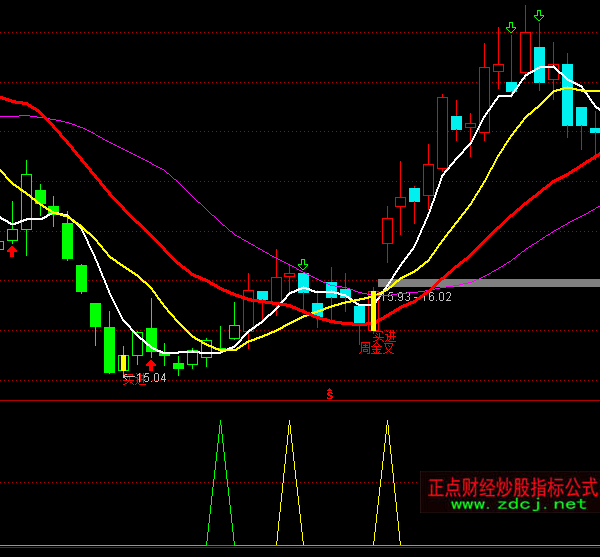Click the yellow highlighted candle above 周金叉 label
Viewport: 600px width, 557px height.
click(x=374, y=311)
